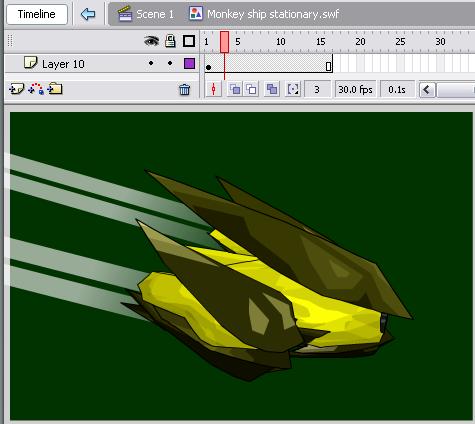Toggle Layer 10 visibility dot

coord(151,63)
